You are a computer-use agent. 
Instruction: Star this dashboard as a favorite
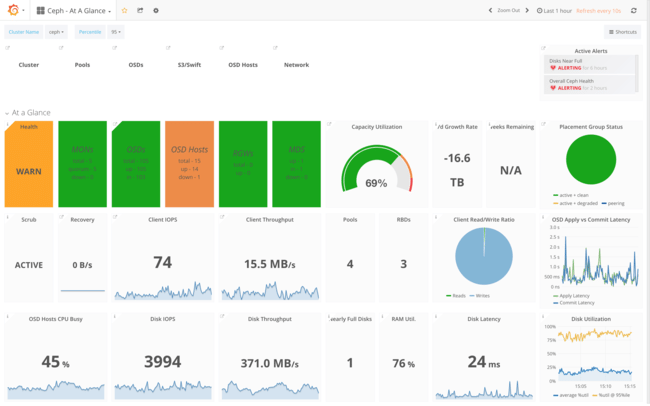[x=125, y=10]
